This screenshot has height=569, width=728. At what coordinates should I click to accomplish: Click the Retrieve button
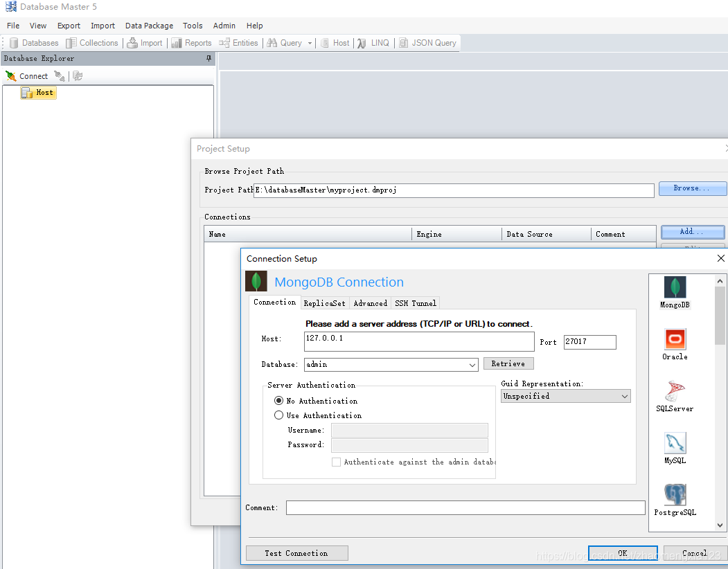508,363
